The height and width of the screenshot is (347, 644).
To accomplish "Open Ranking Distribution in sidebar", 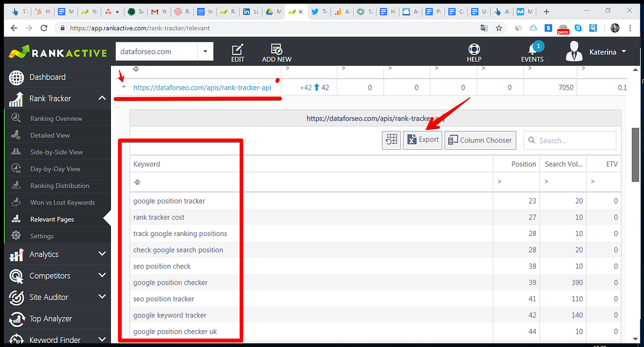I will pyautogui.click(x=58, y=186).
